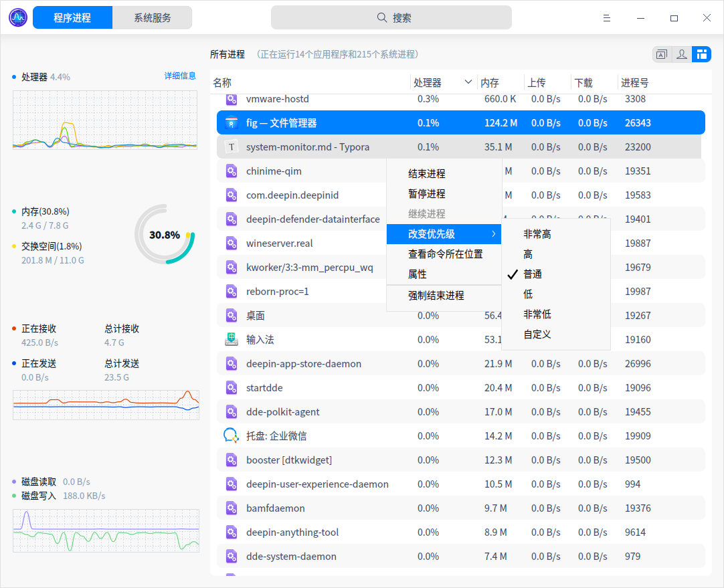Click the Typora app icon
Image resolution: width=724 pixels, height=588 pixels.
point(232,146)
